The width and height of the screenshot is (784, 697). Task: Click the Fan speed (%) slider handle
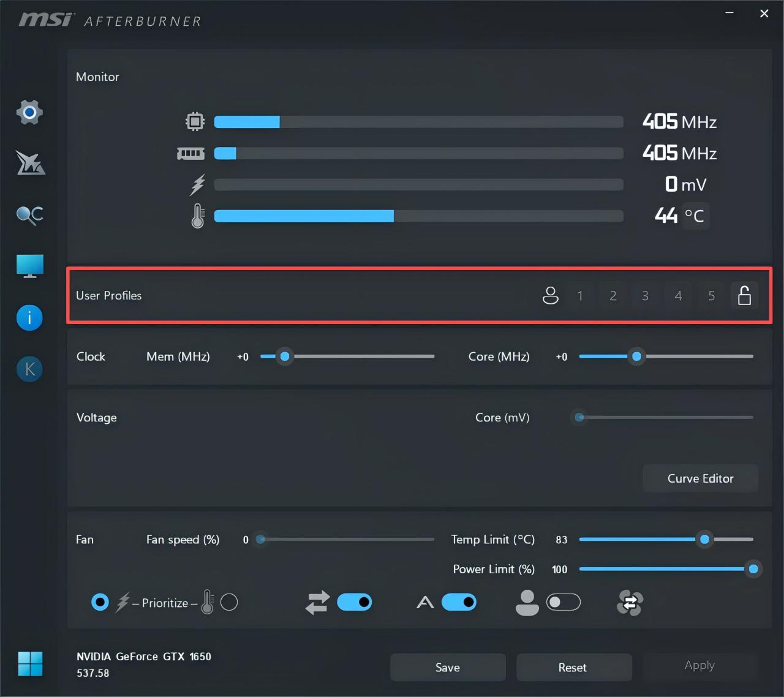click(x=261, y=540)
